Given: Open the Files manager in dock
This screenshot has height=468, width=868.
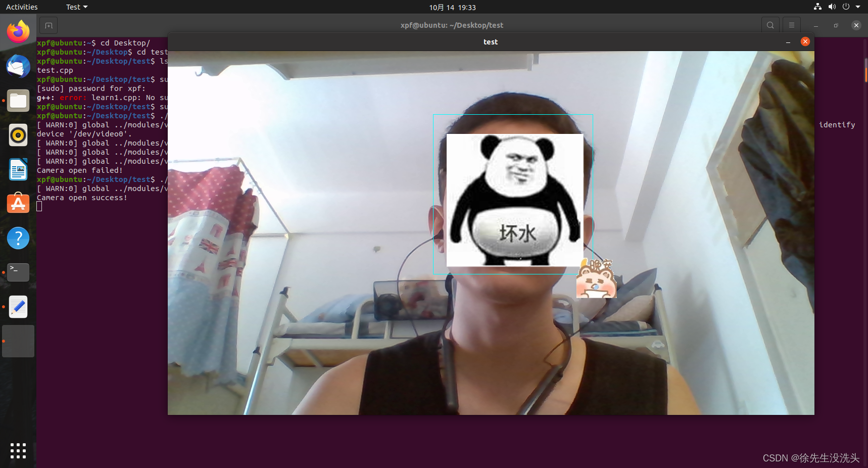Looking at the screenshot, I should click(18, 101).
